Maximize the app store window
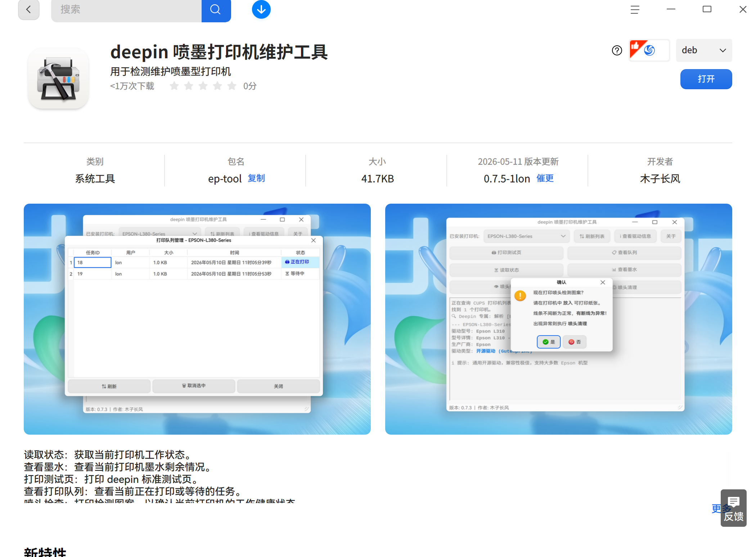 click(707, 9)
